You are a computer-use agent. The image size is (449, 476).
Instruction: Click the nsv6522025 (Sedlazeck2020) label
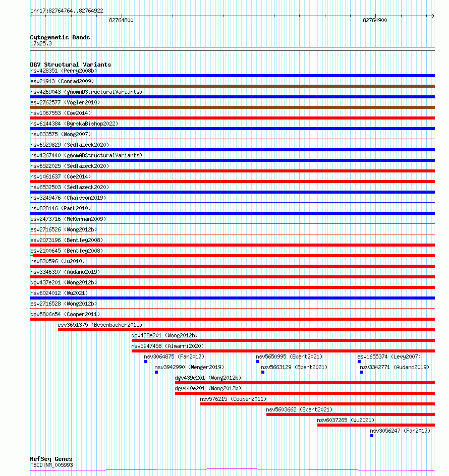[70, 166]
